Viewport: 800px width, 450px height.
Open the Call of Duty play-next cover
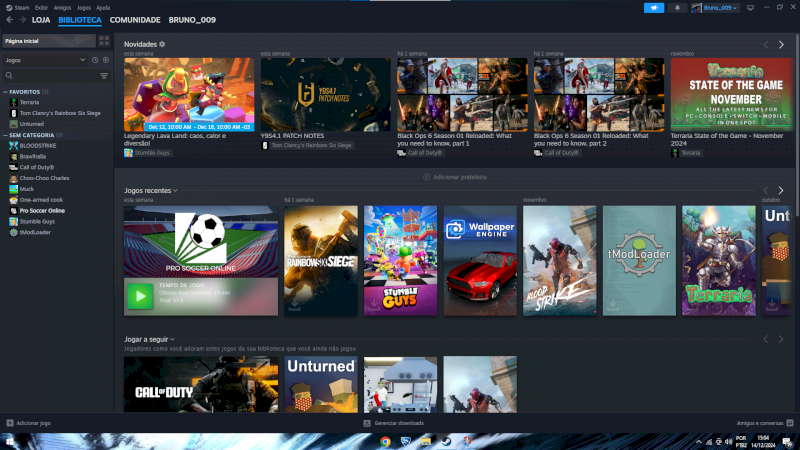(201, 384)
